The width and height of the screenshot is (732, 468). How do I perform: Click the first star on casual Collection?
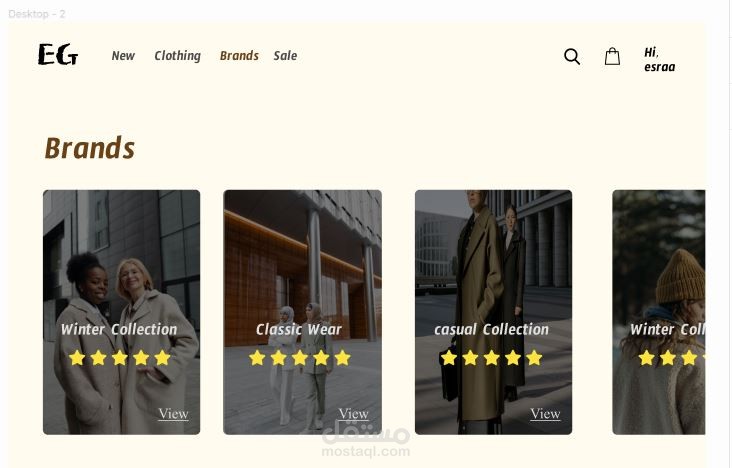coord(449,358)
